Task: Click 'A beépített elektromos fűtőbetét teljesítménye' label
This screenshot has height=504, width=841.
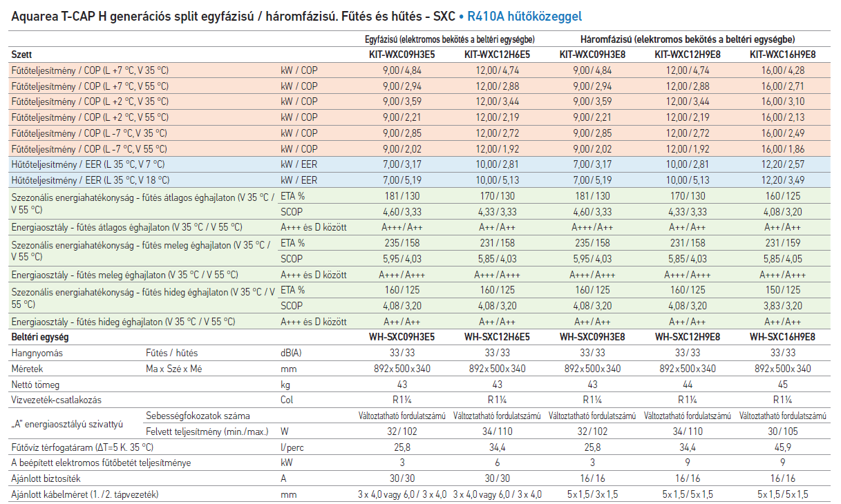Action: pyautogui.click(x=102, y=463)
